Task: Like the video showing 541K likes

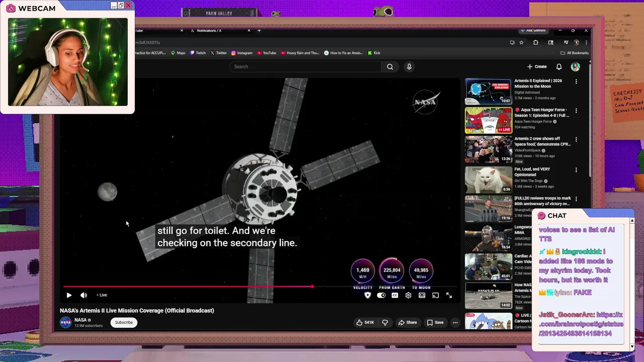Action: pyautogui.click(x=365, y=322)
